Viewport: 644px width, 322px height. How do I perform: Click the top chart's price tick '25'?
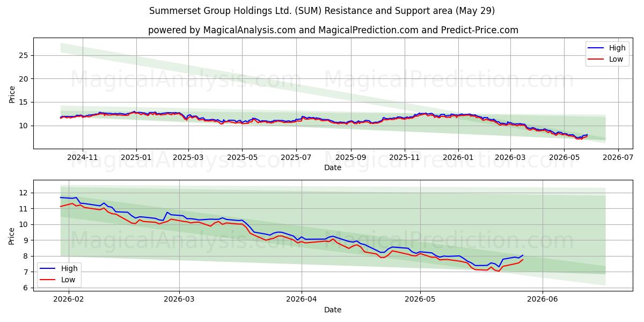(x=25, y=55)
